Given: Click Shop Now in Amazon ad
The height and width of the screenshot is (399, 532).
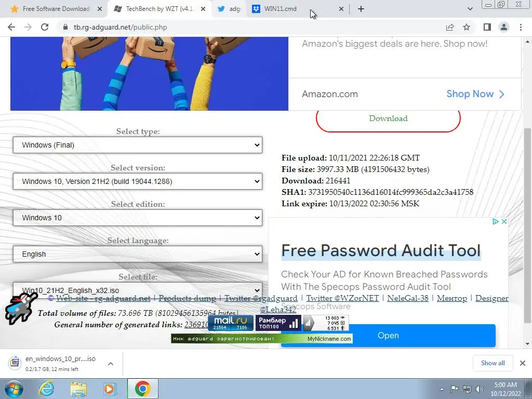Looking at the screenshot, I should pyautogui.click(x=475, y=94).
